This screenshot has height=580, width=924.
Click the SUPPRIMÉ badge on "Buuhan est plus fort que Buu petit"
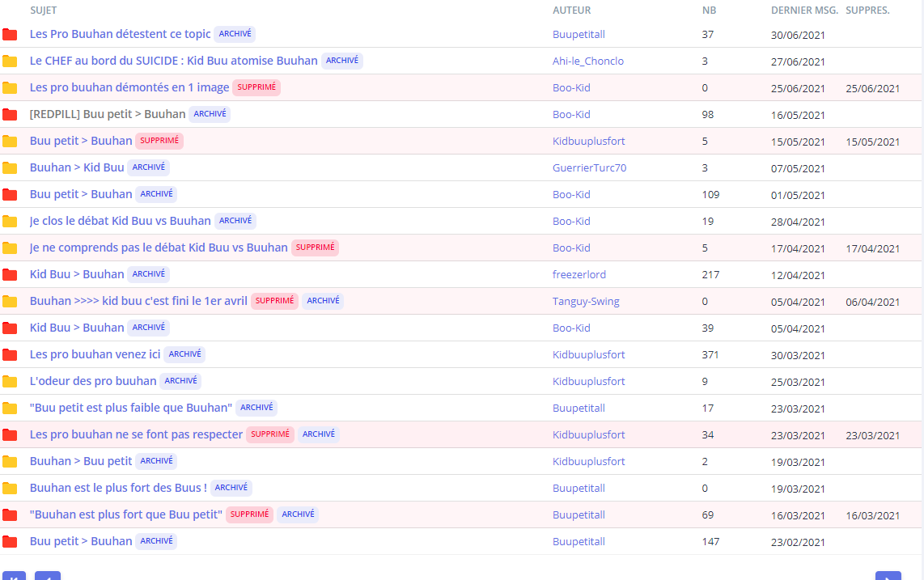(x=249, y=514)
